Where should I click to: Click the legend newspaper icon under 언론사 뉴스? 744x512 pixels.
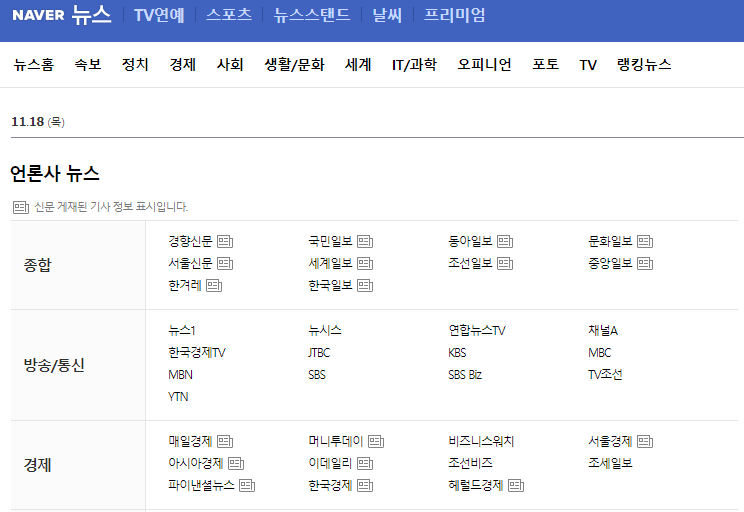pos(21,207)
